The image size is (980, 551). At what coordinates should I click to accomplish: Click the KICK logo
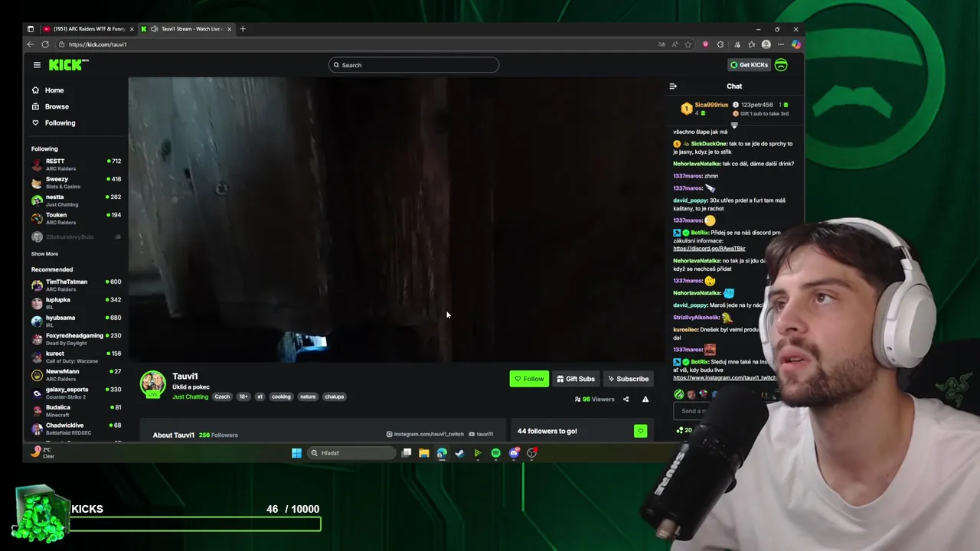(68, 65)
